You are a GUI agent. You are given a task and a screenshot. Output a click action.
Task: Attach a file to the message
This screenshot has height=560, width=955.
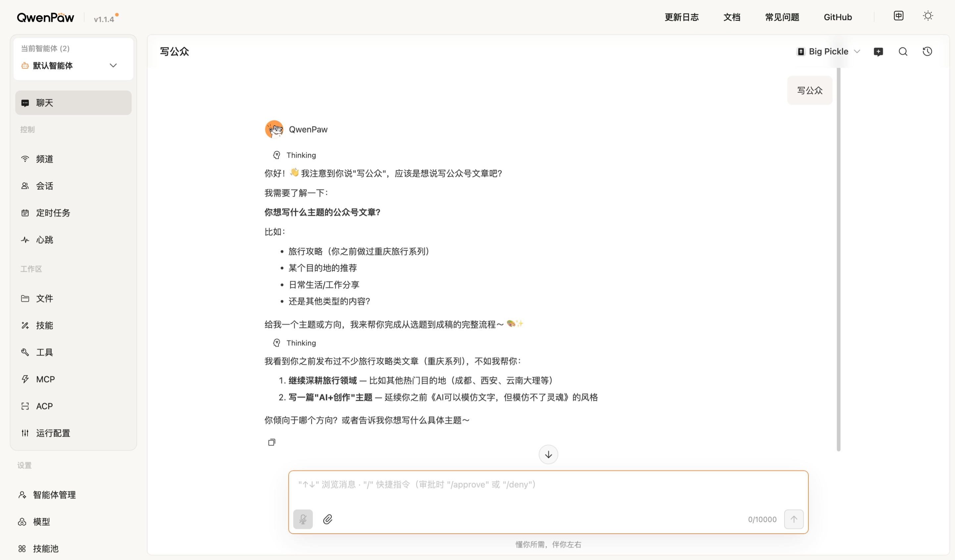[x=328, y=519]
